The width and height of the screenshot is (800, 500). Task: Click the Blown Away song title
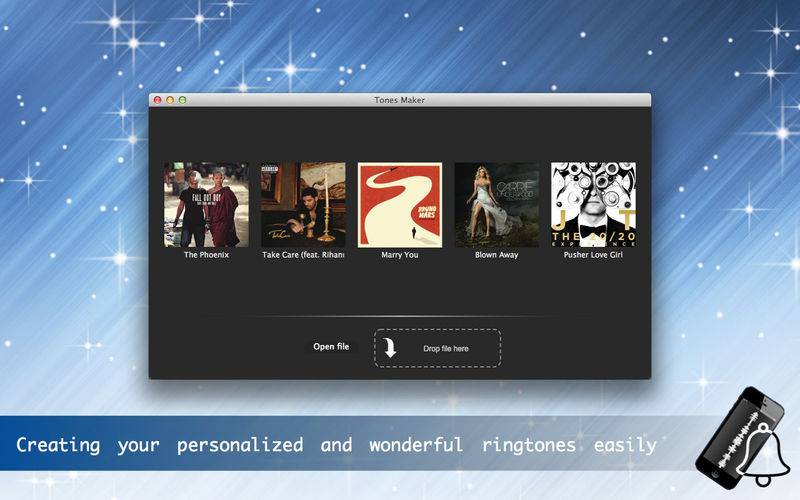click(x=496, y=255)
